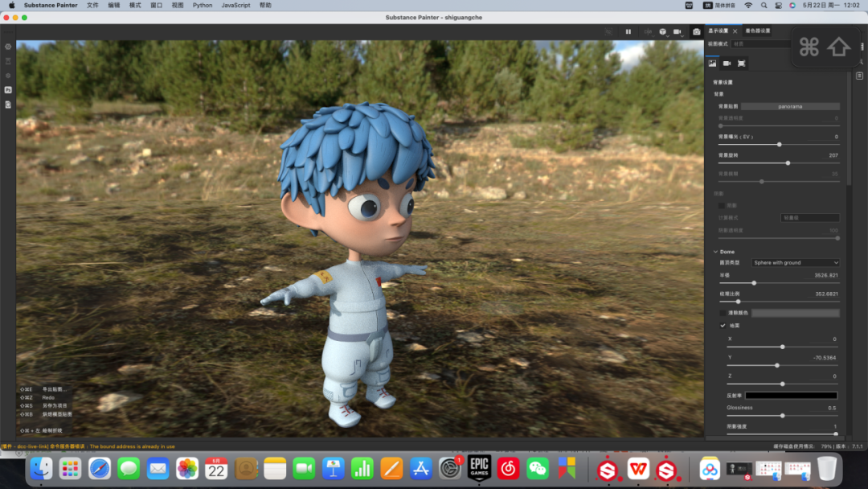The image size is (868, 489).
Task: Click the pause rendering button in viewport toolbar
Action: [x=628, y=31]
